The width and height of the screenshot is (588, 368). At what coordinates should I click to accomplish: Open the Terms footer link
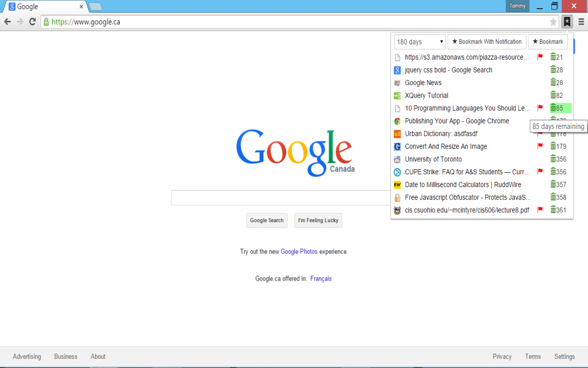(x=533, y=356)
